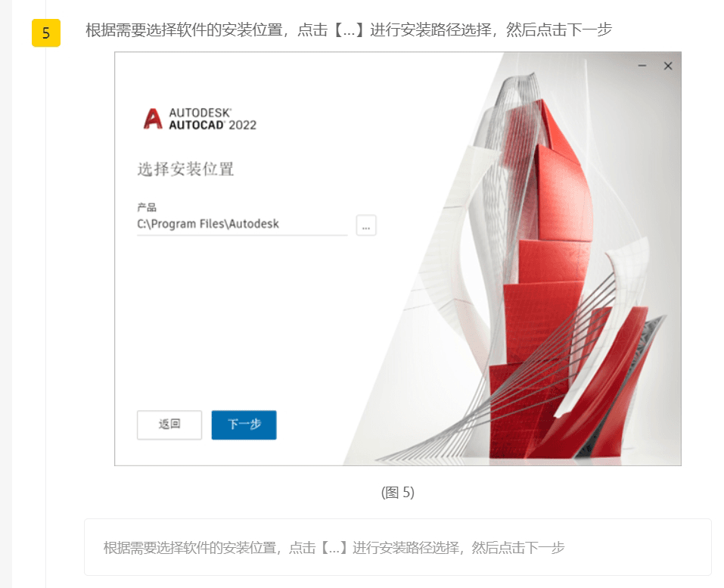Image resolution: width=724 pixels, height=588 pixels.
Task: Click the '...' browse path button
Action: click(x=366, y=226)
